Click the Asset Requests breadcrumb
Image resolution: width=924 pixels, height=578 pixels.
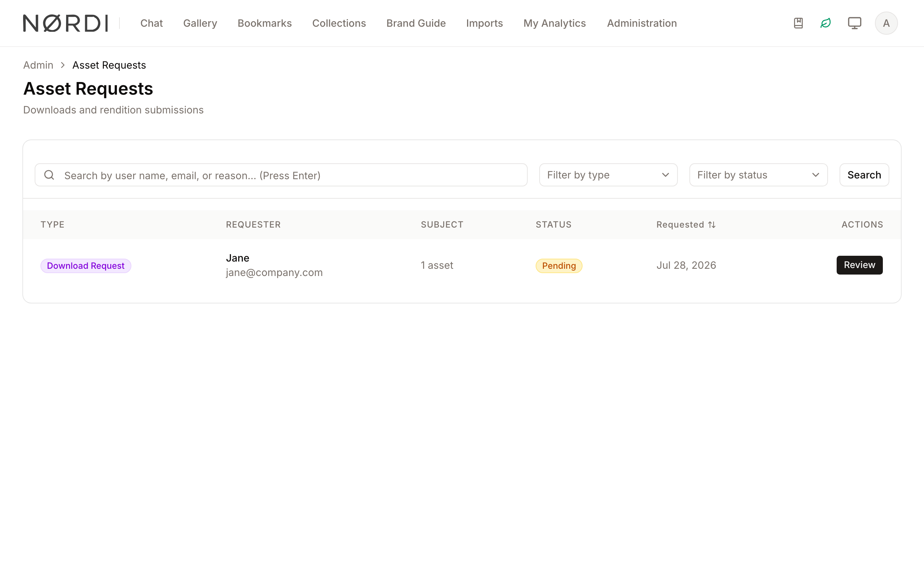pyautogui.click(x=109, y=65)
